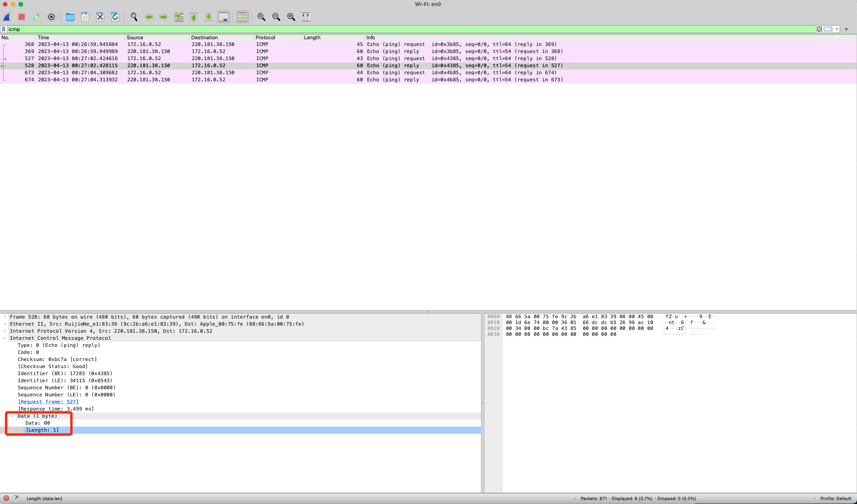Open the capture options gear

(x=51, y=17)
